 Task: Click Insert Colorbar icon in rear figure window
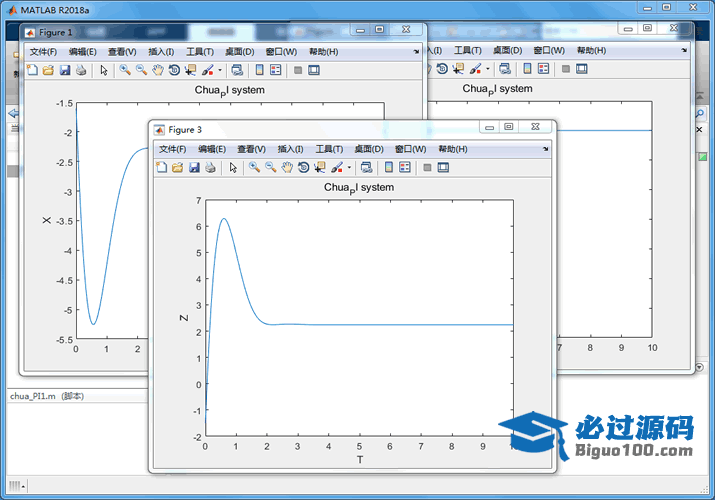click(x=527, y=68)
